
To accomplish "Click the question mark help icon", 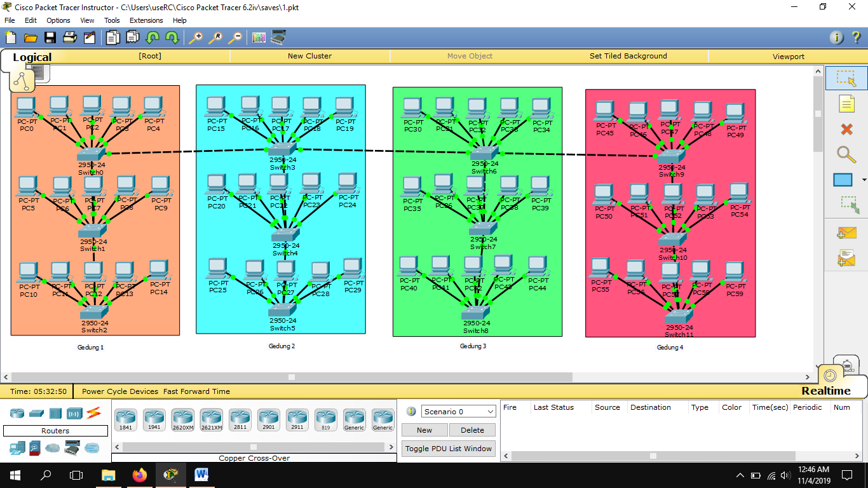I will (856, 37).
